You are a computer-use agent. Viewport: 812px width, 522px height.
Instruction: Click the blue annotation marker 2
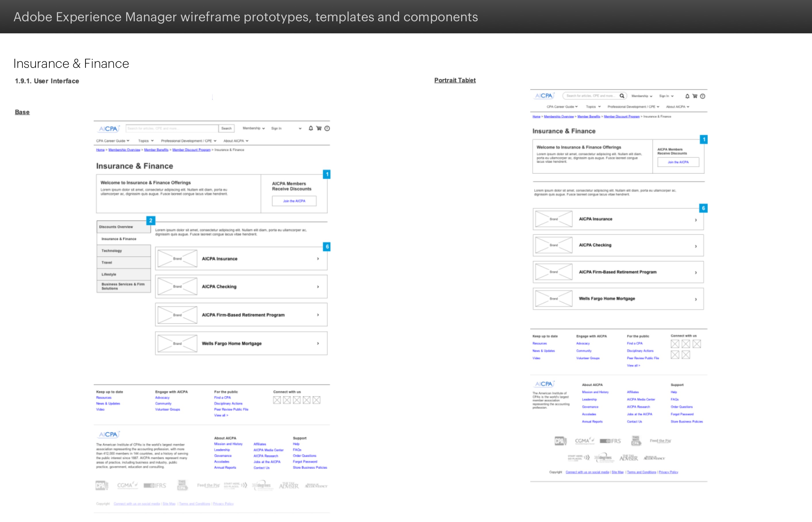pos(151,220)
